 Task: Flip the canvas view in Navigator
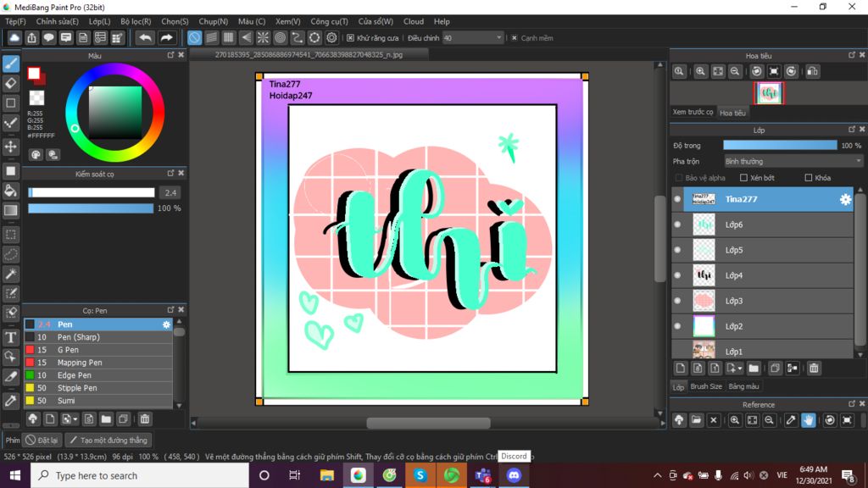click(x=813, y=71)
